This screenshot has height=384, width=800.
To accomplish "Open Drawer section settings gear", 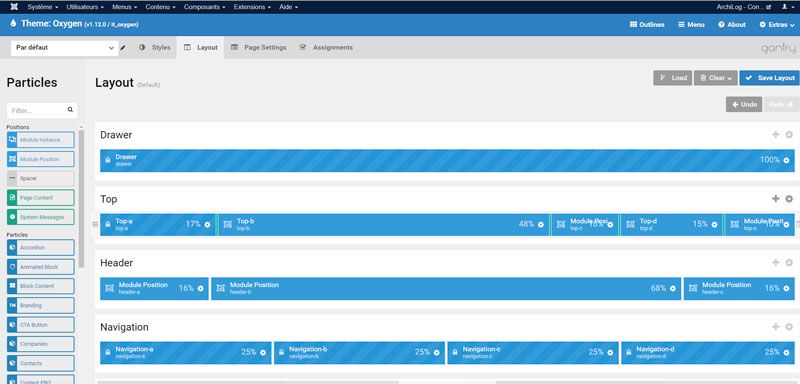I will click(789, 135).
